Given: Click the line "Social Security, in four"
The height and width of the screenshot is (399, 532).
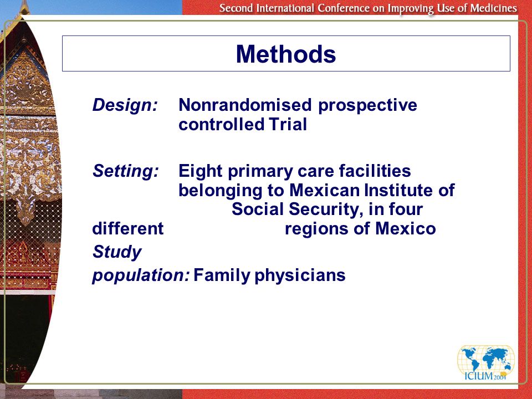Looking at the screenshot, I should pyautogui.click(x=327, y=209).
